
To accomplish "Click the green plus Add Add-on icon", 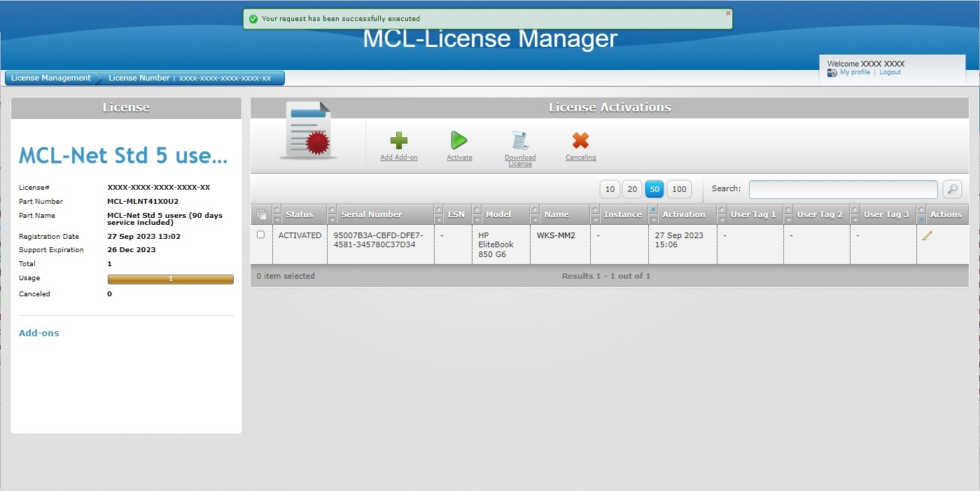I will (398, 141).
